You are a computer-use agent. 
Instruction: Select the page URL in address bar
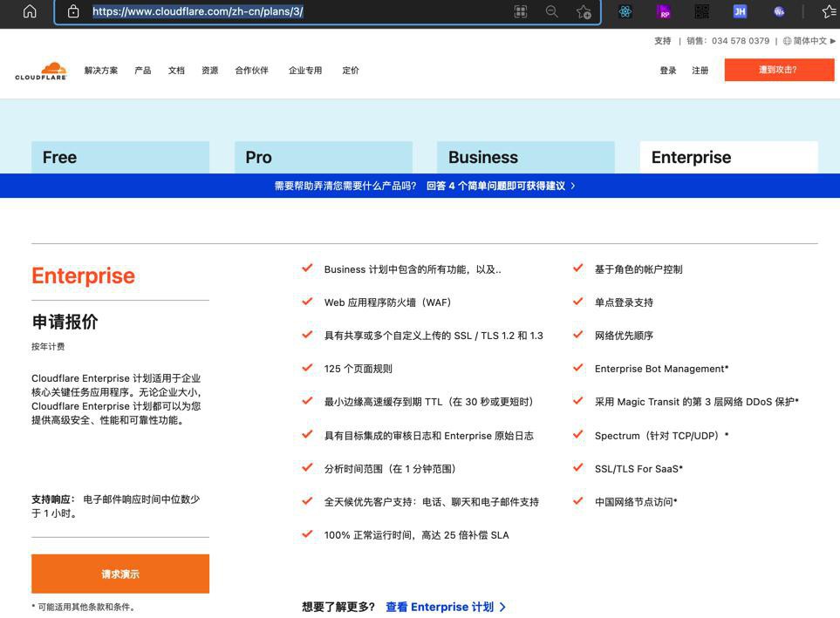click(198, 12)
